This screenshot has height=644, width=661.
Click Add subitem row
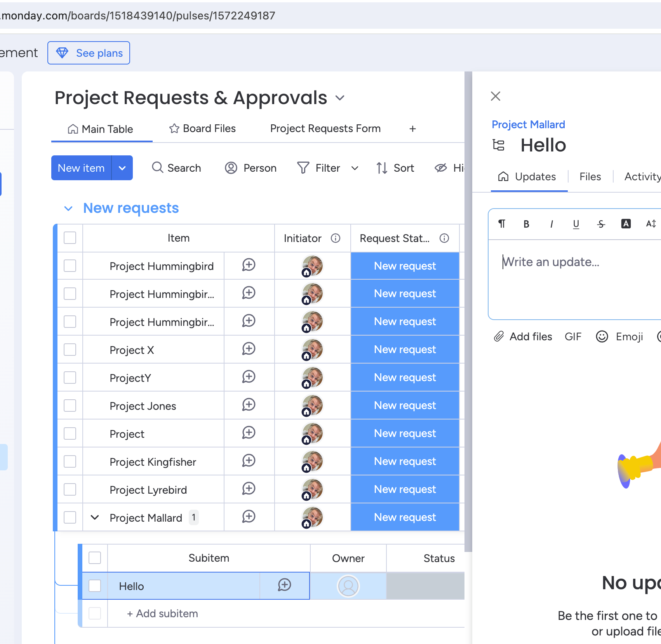[162, 614]
